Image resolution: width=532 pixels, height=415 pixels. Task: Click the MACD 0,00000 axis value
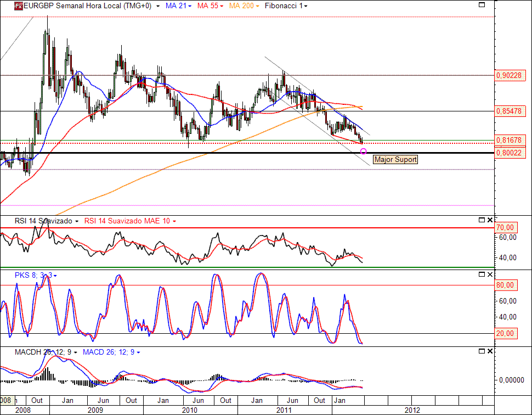tap(512, 380)
